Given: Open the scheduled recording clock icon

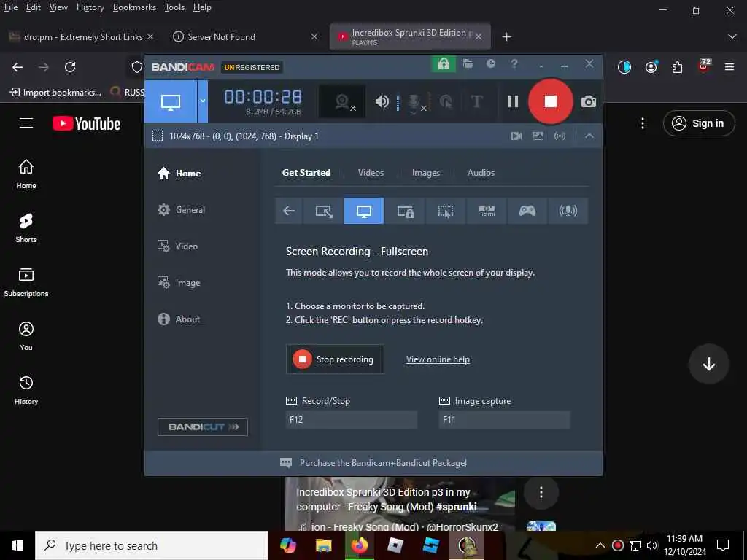Looking at the screenshot, I should click(491, 64).
